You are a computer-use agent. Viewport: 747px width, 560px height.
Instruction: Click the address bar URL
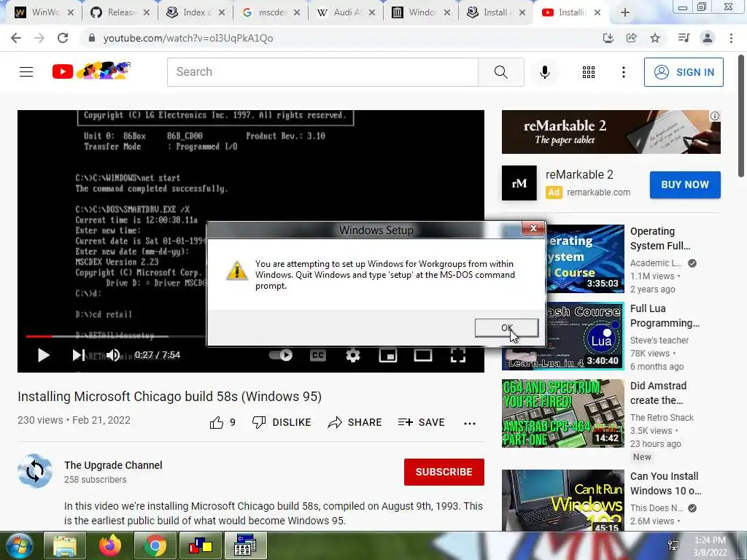pyautogui.click(x=188, y=38)
